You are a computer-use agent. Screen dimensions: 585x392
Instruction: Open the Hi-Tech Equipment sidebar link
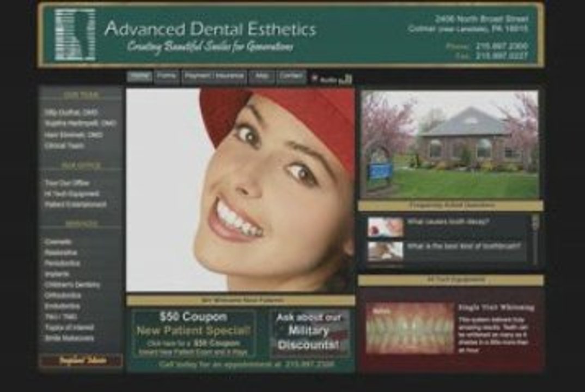coord(72,194)
